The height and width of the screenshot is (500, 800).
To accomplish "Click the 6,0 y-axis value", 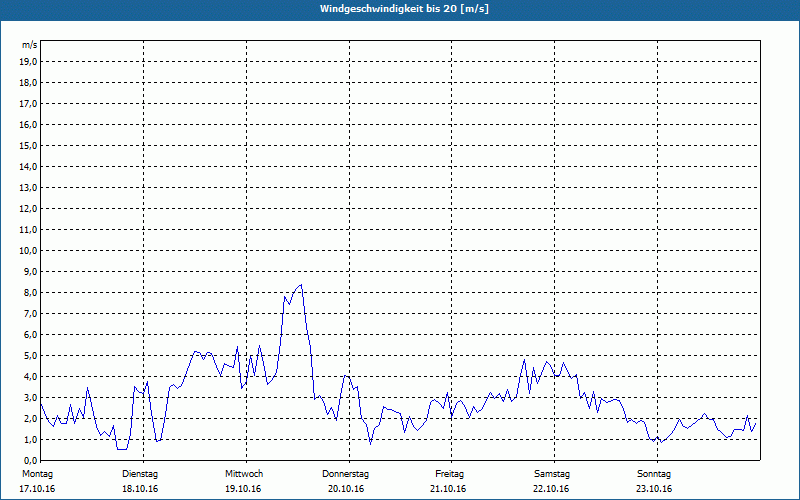I will (x=30, y=335).
